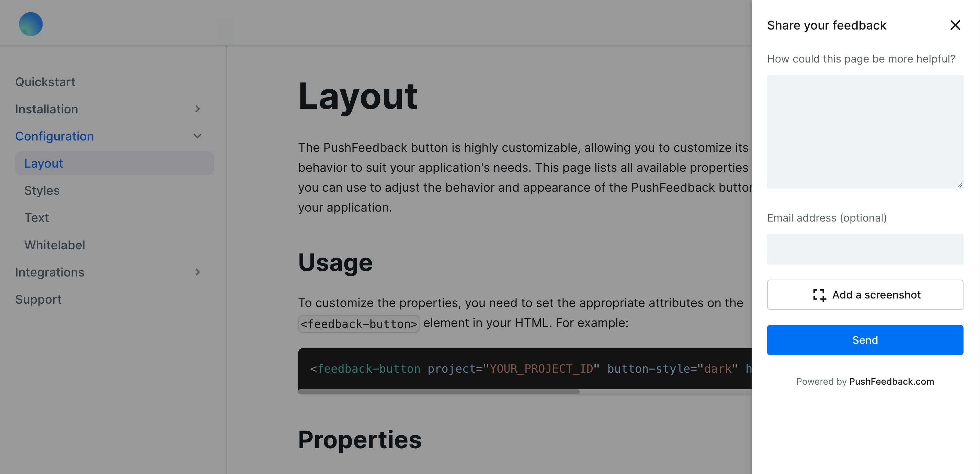Open the PushFeedback.com link
The image size is (980, 474).
pyautogui.click(x=891, y=382)
